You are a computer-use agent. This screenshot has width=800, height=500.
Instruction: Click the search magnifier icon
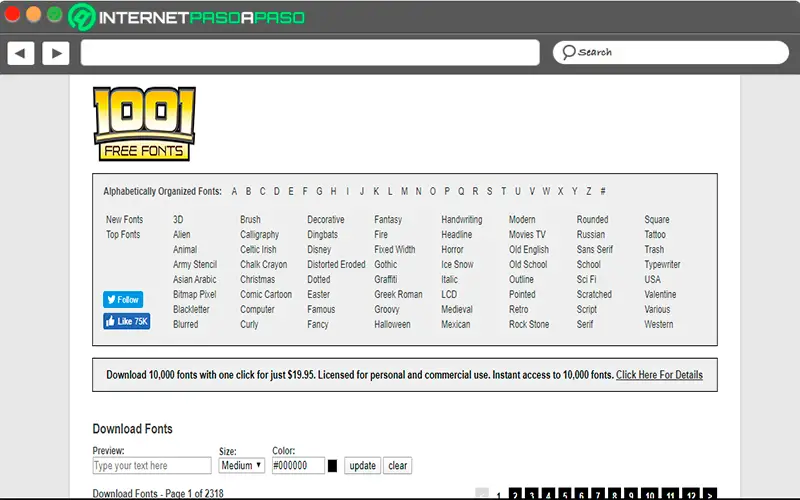(x=568, y=53)
